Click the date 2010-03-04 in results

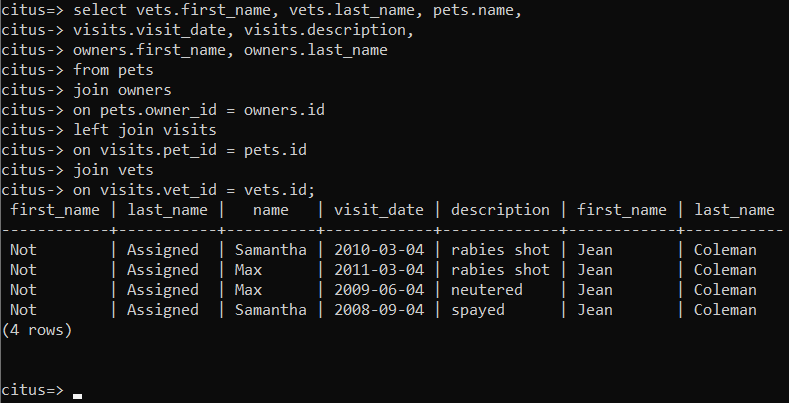pos(379,250)
